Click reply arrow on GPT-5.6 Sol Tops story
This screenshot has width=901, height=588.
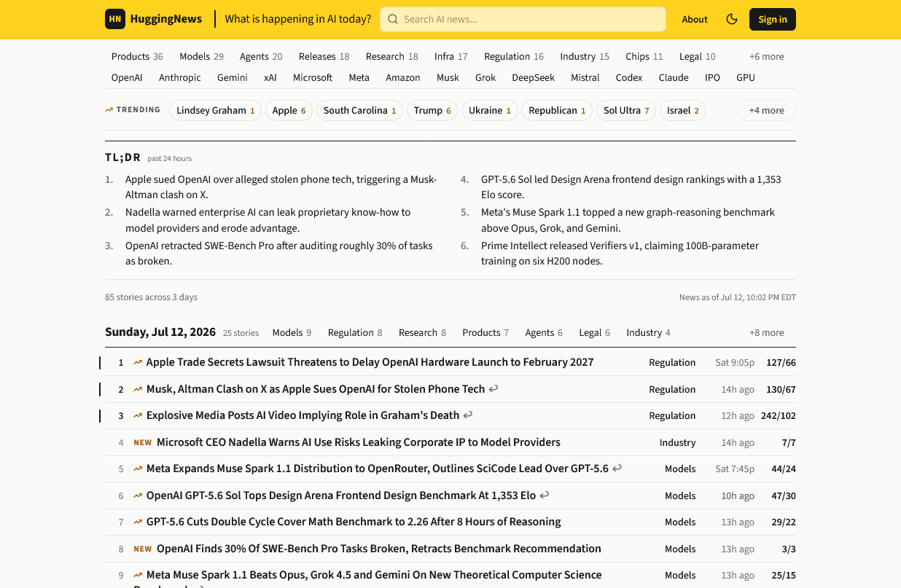[x=545, y=495]
